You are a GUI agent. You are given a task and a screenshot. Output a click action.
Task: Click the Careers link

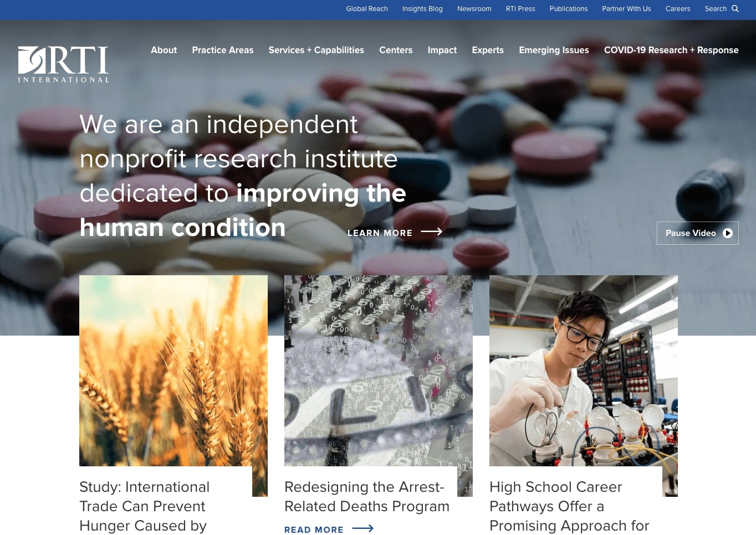pos(678,9)
